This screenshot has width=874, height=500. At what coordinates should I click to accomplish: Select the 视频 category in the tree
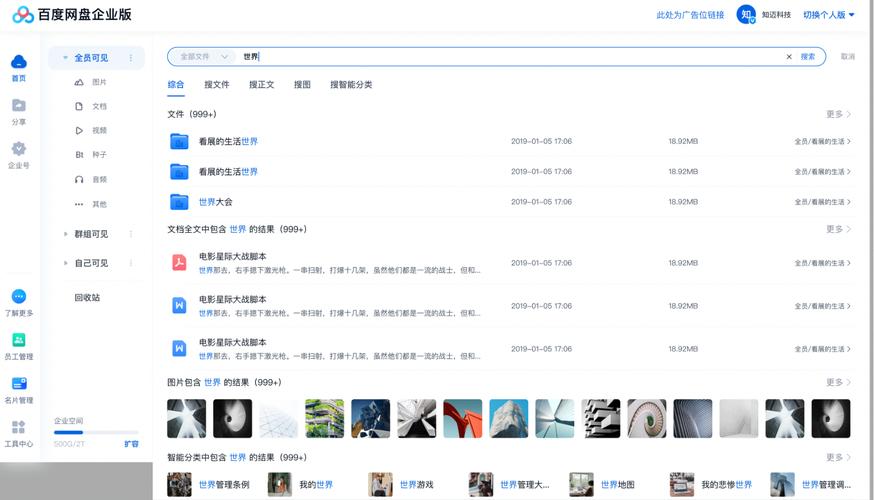pyautogui.click(x=90, y=130)
